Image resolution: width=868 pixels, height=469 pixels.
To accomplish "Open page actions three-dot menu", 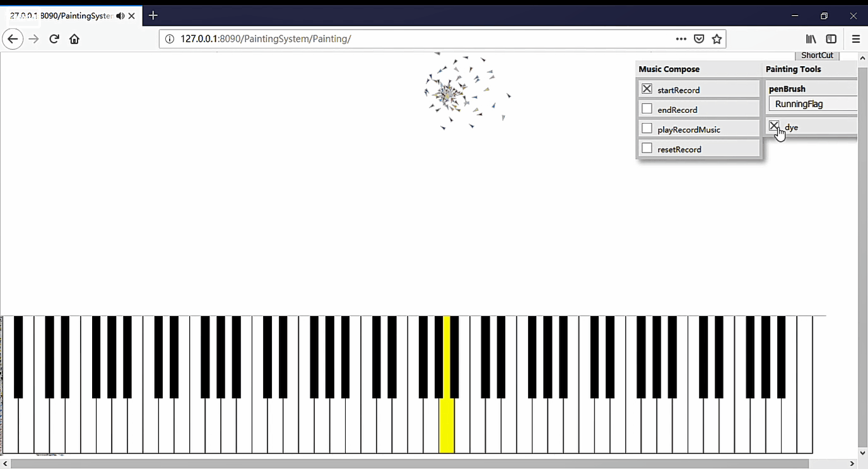I will [x=681, y=39].
